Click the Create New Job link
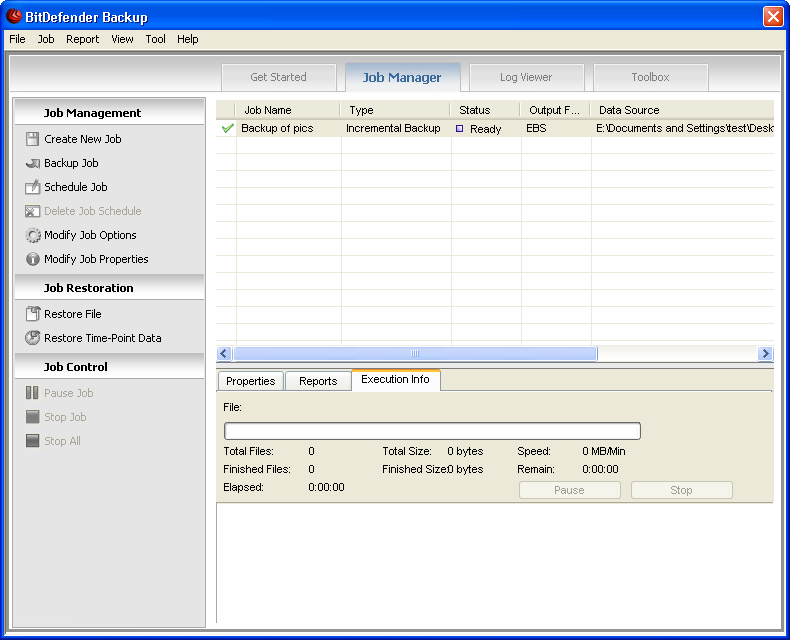Screen dimensions: 790x640 pos(83,139)
